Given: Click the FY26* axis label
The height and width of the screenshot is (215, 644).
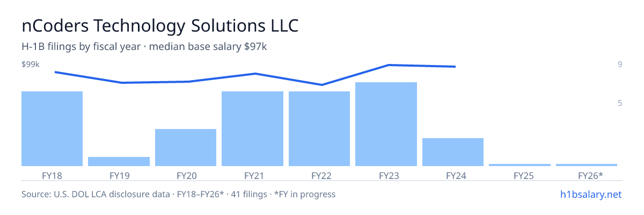Looking at the screenshot, I should pyautogui.click(x=590, y=175).
